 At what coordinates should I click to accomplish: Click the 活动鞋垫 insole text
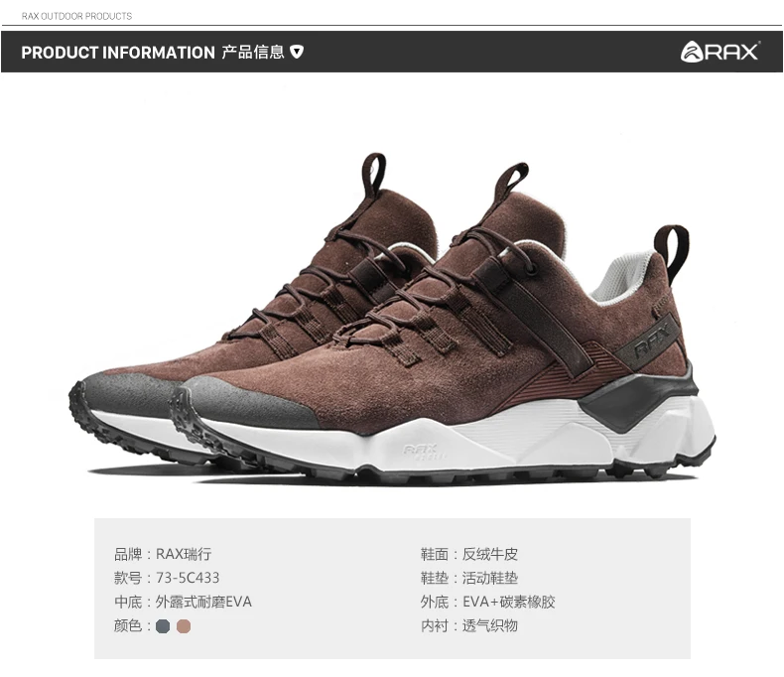point(490,578)
